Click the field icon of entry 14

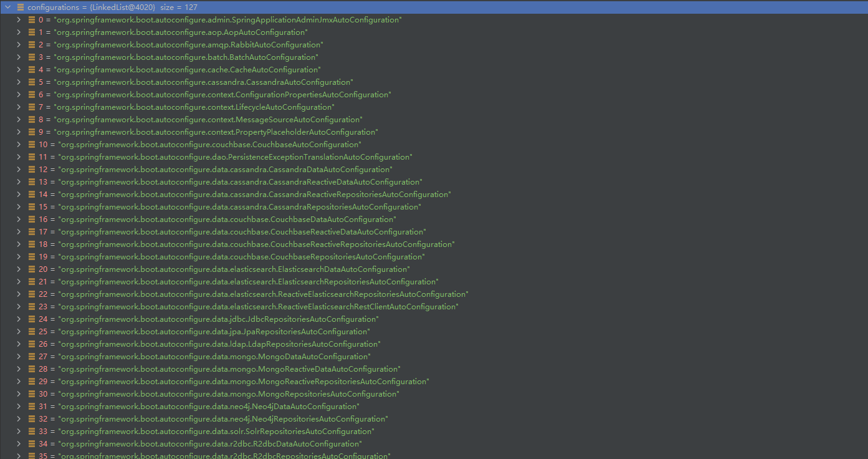coord(32,195)
